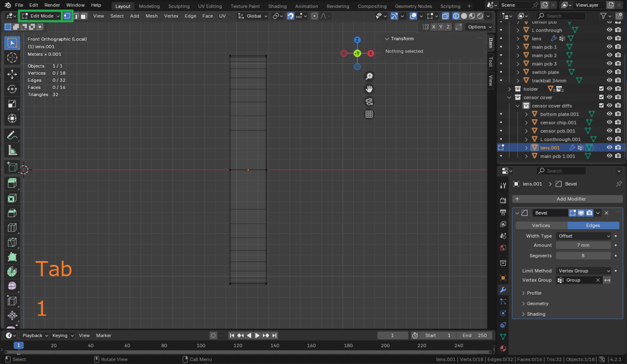Open the Object Data green triangle tab
Screen dimensions: 627x364
(503, 336)
